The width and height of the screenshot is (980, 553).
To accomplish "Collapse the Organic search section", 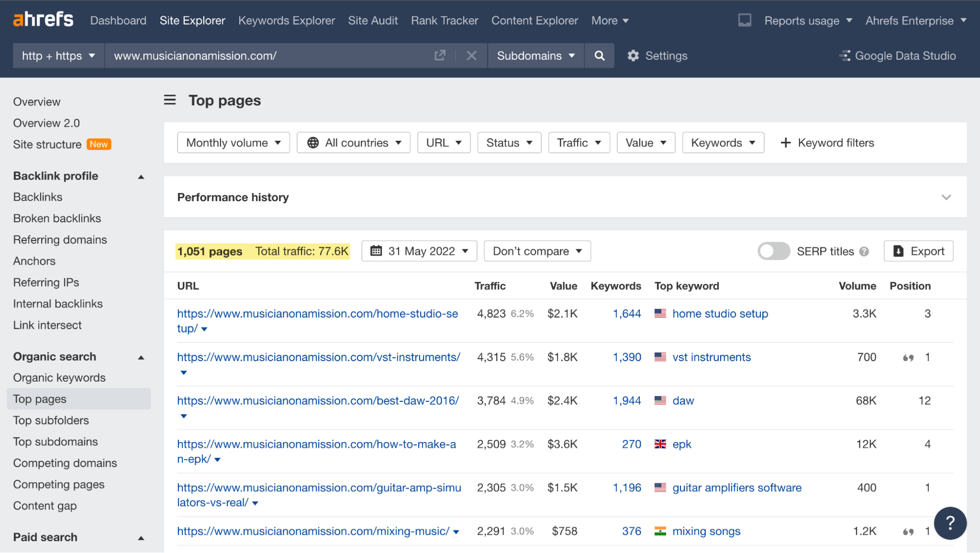I will click(x=141, y=357).
